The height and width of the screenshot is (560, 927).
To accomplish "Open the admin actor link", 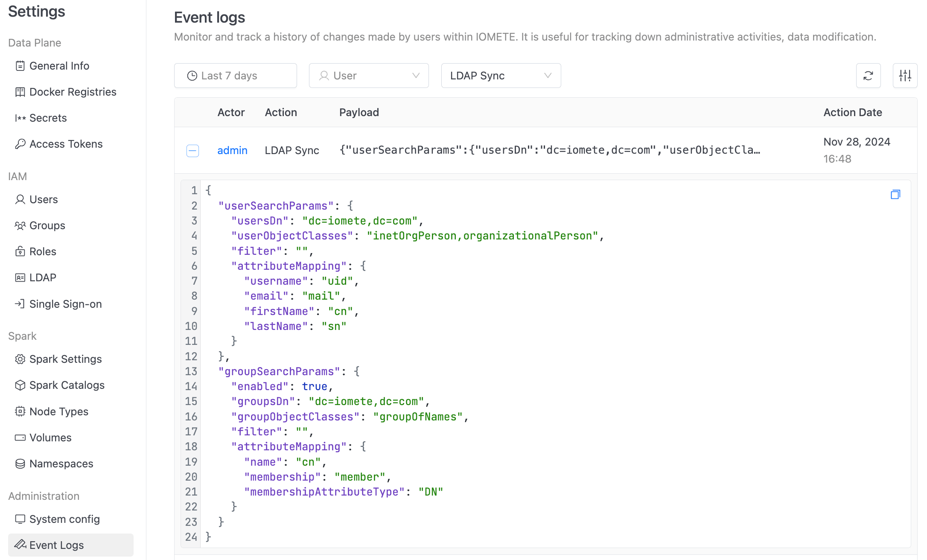I will click(232, 150).
